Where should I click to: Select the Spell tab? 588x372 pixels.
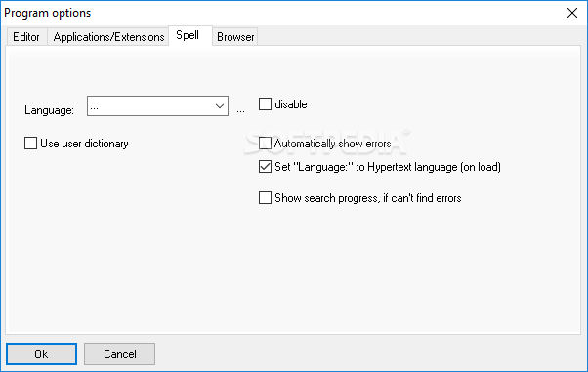point(190,35)
